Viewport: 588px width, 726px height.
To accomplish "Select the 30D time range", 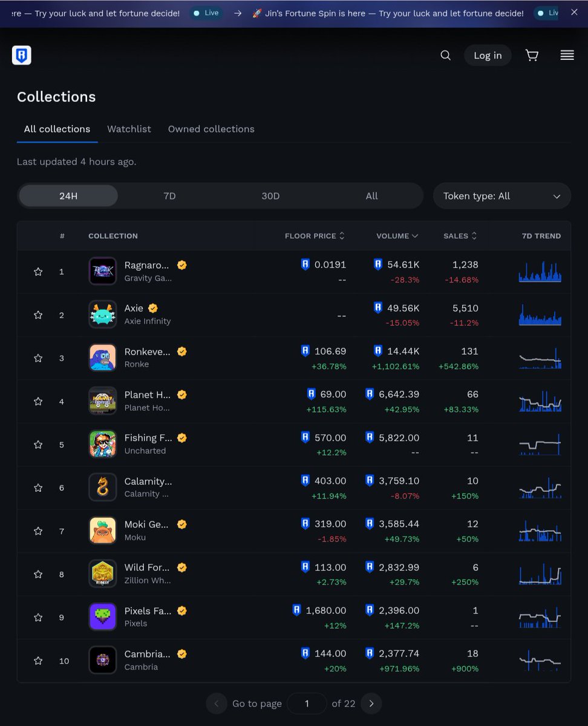I will [x=270, y=196].
